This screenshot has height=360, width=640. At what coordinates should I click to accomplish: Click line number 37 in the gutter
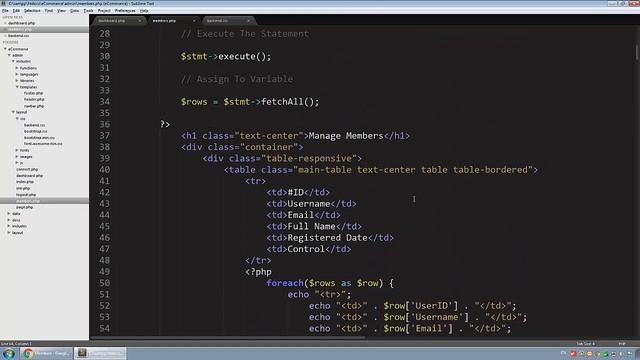point(104,136)
